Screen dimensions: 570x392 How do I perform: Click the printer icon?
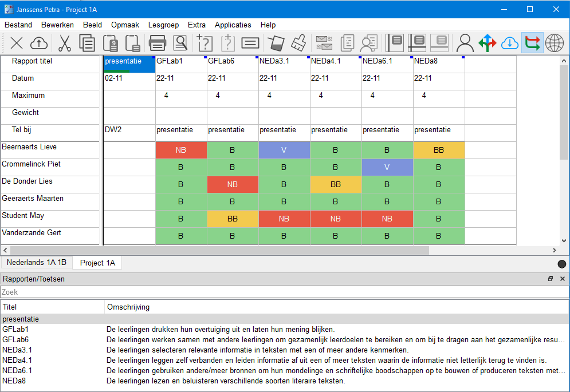coord(157,43)
